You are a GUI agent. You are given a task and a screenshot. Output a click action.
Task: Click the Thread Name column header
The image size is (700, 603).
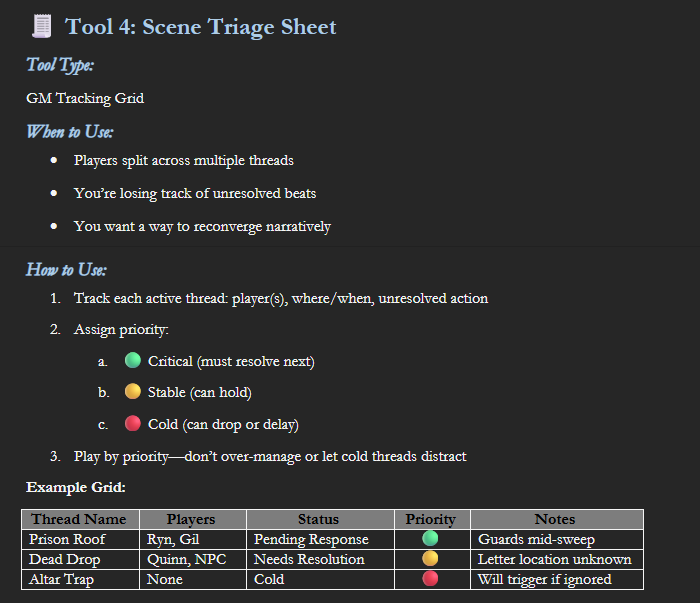(80, 520)
